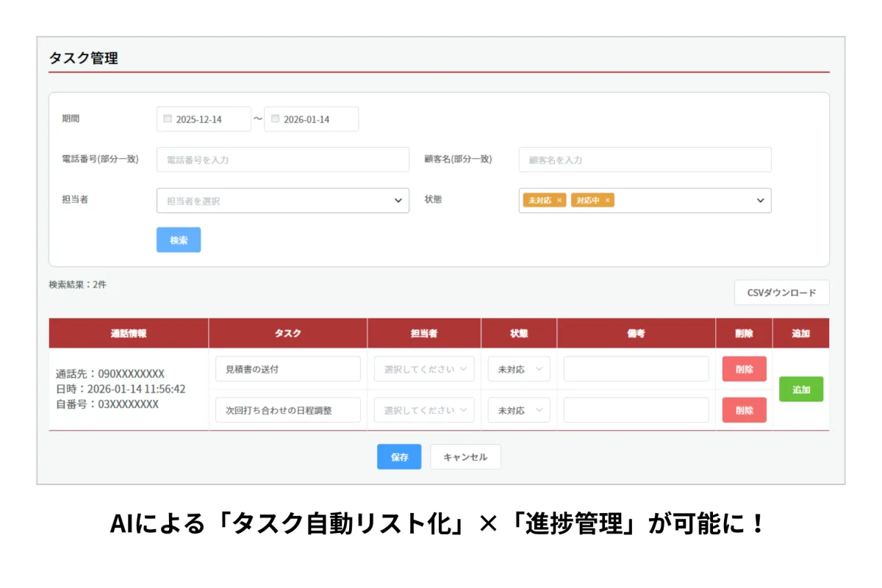This screenshot has width=882, height=588.
Task: Click the 備考 field for 見積書の送付
Action: 636,370
